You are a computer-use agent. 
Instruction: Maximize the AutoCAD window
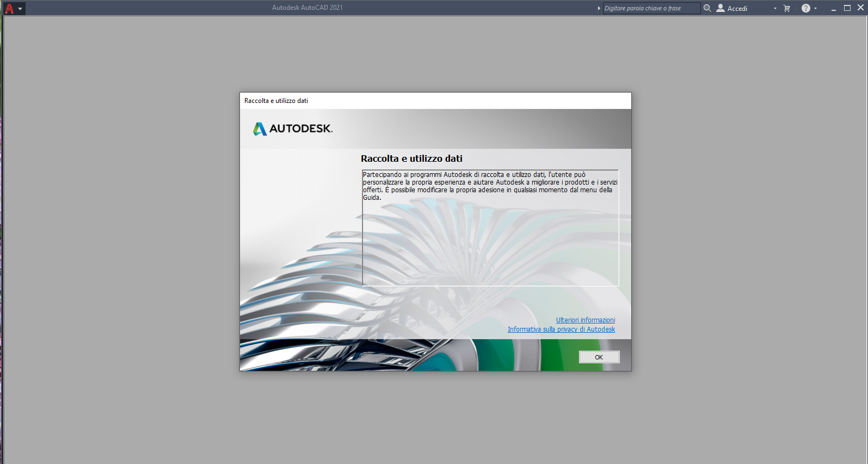tap(847, 8)
